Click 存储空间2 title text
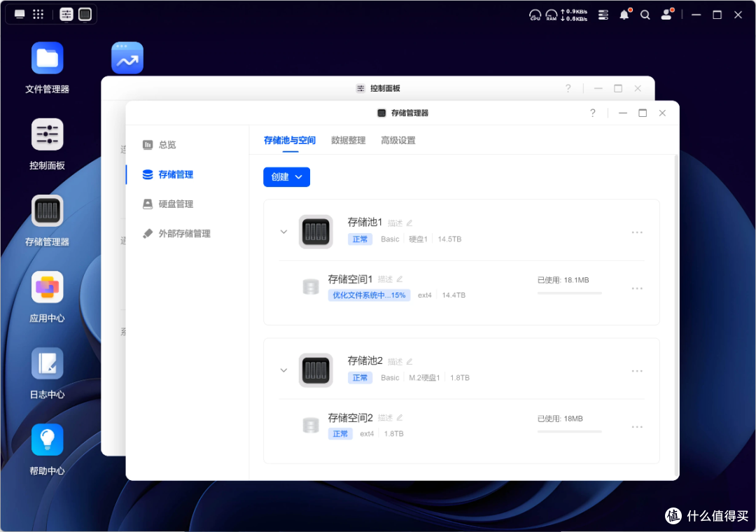Screen dimensions: 756x532 pos(351,417)
